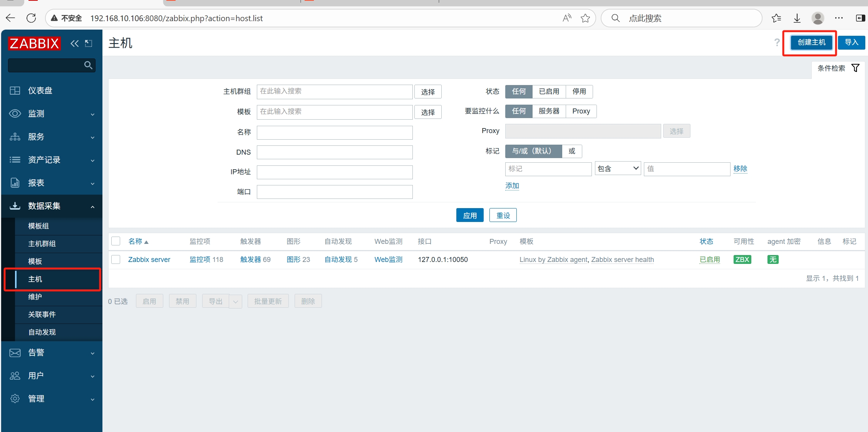Open 模板组 submenu item

click(x=59, y=226)
